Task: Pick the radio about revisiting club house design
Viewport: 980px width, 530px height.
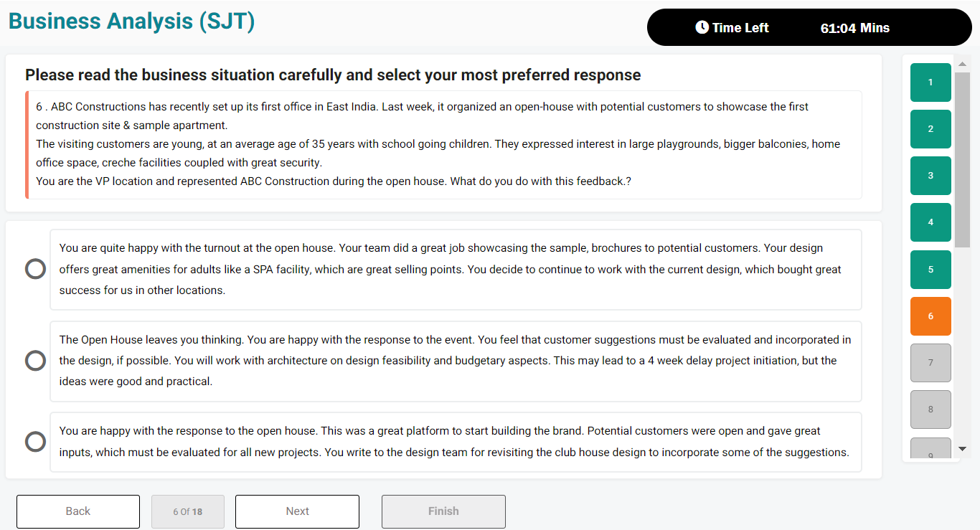Action: (35, 441)
